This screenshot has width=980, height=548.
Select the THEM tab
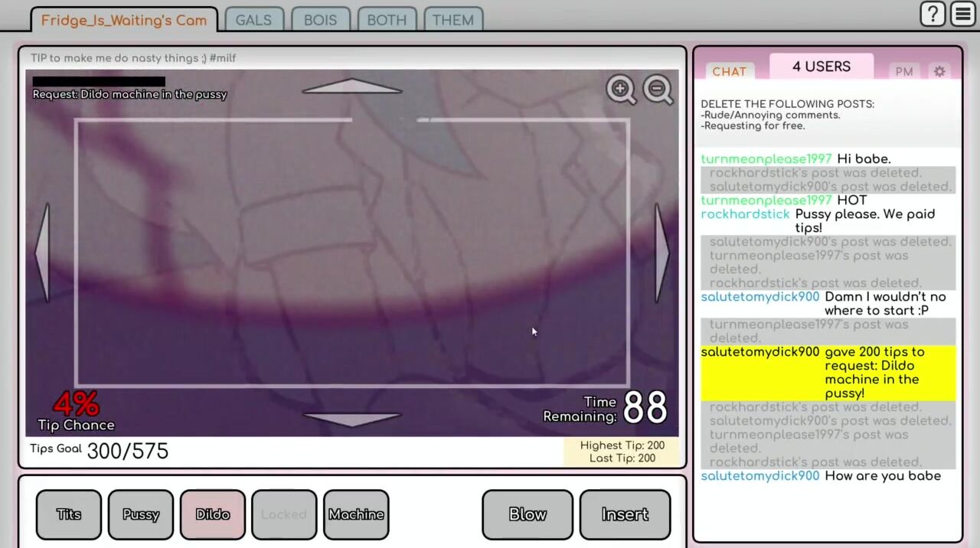tap(452, 21)
